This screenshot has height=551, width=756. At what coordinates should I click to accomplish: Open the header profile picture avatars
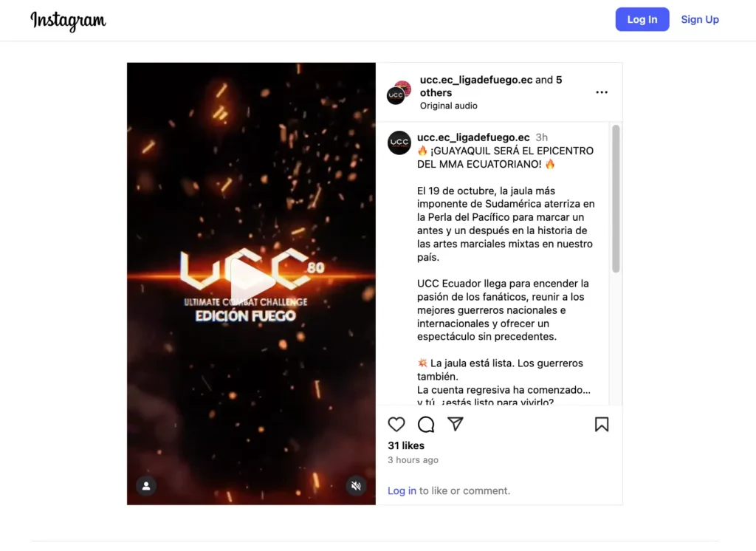click(399, 92)
